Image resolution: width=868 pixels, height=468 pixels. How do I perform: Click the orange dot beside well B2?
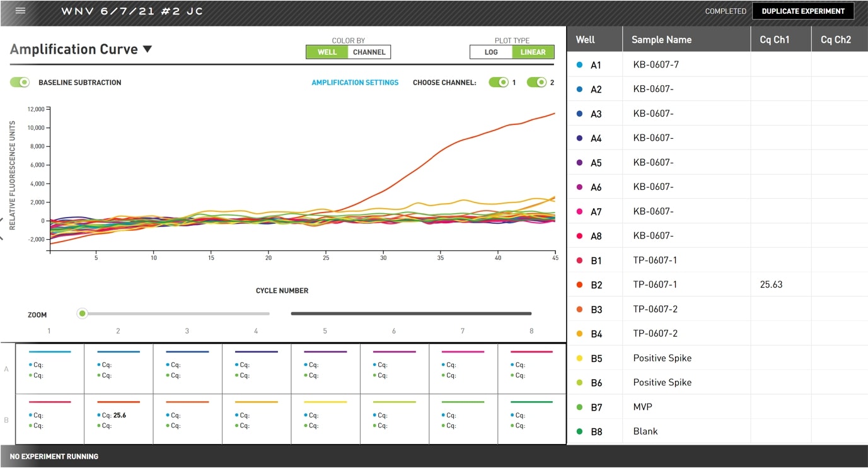click(579, 284)
